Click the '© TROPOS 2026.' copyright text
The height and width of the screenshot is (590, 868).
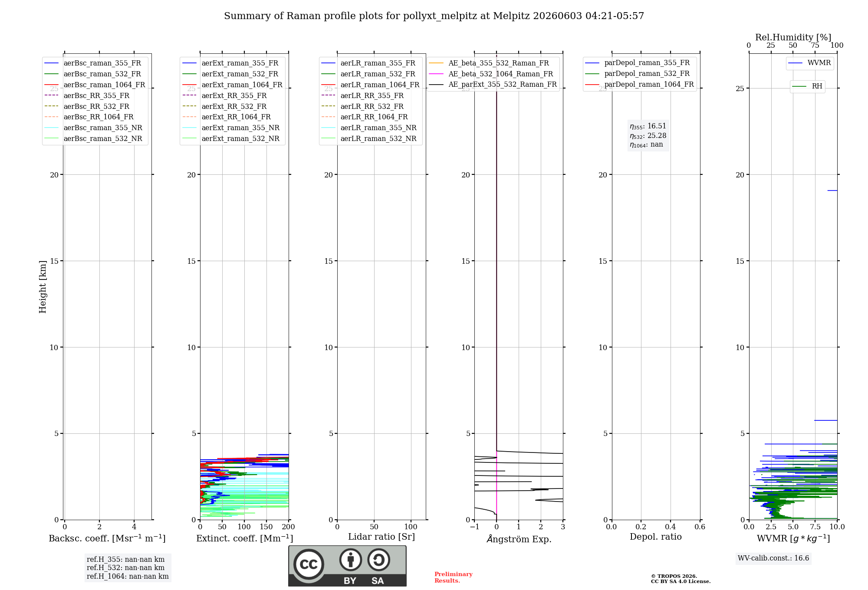coord(674,577)
